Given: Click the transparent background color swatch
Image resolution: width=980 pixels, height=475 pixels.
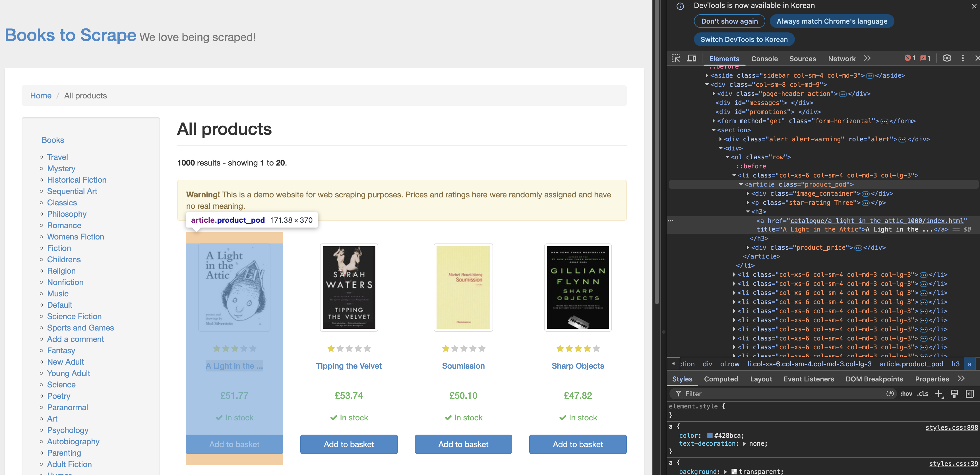Looking at the screenshot, I should point(734,472).
